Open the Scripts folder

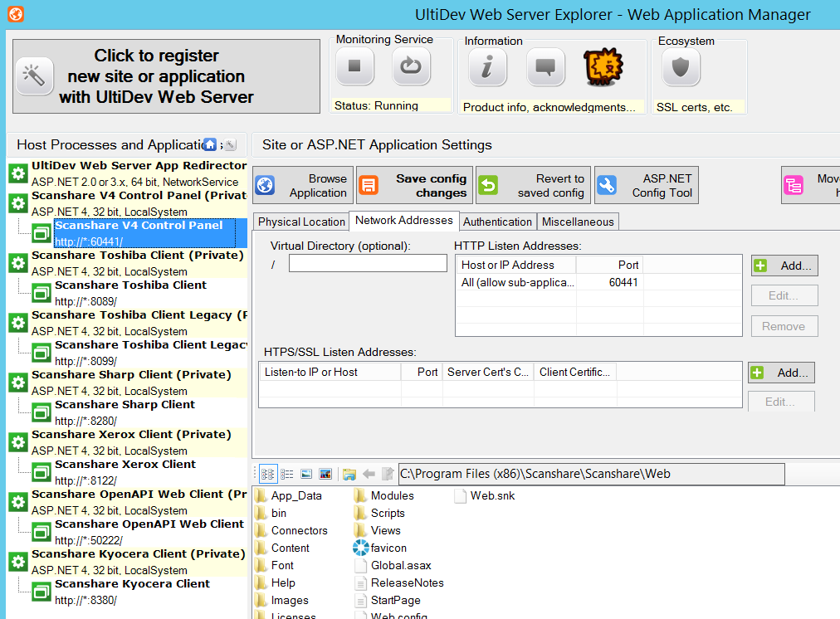tap(380, 513)
